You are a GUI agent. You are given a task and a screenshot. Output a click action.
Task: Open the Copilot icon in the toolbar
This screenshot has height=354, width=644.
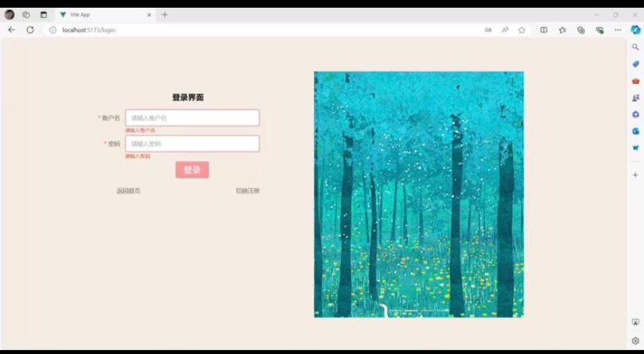(x=635, y=30)
